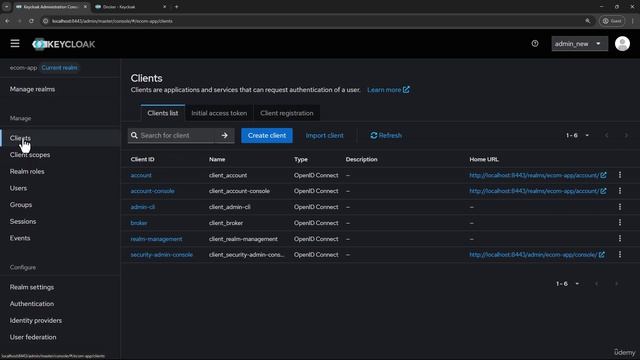
Task: Open a new browser tab with plus
Action: (x=176, y=7)
